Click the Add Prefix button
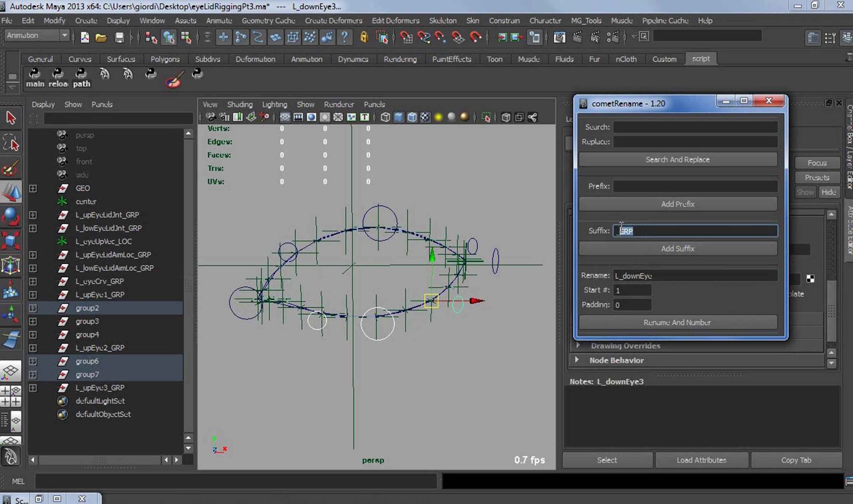Image resolution: width=853 pixels, height=504 pixels. coord(678,204)
